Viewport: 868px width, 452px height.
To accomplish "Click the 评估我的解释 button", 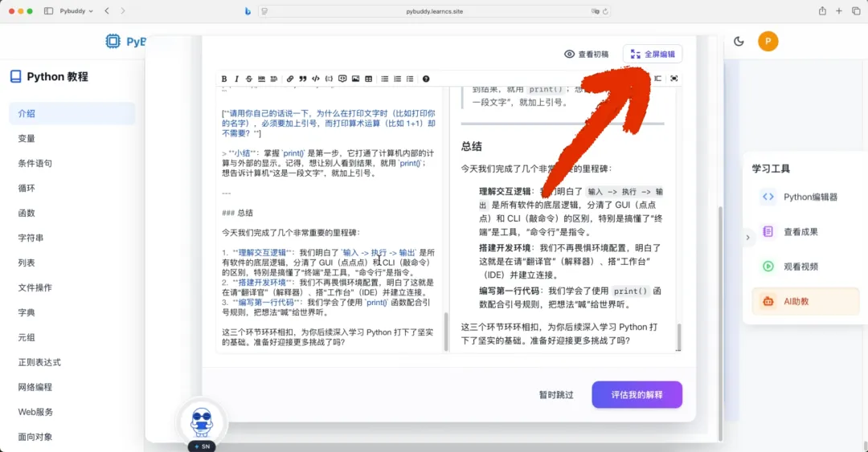I will coord(637,394).
